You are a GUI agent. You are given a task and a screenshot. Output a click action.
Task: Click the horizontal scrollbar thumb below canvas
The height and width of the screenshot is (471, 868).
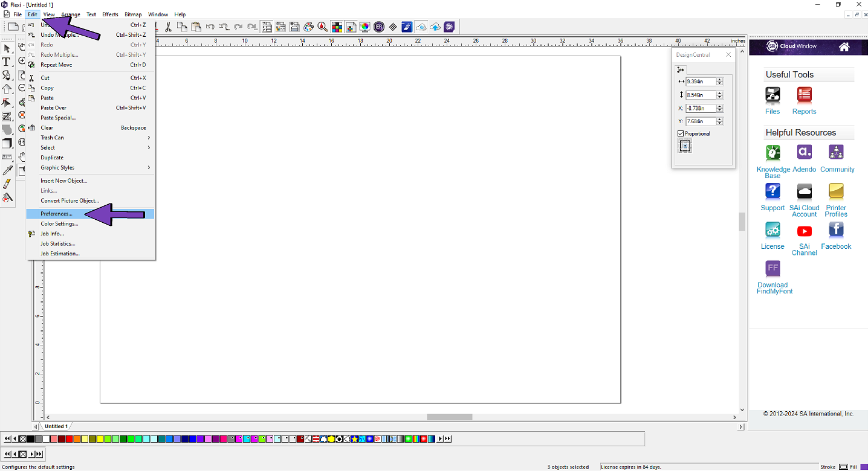click(450, 417)
